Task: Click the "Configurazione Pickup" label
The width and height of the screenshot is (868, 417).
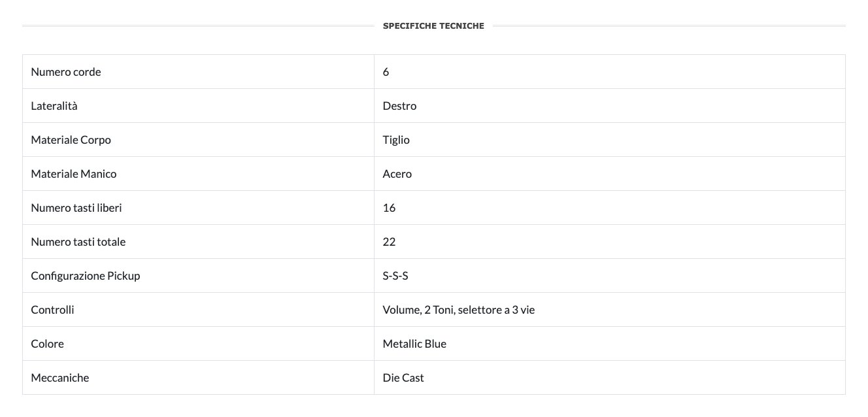Action: 86,276
